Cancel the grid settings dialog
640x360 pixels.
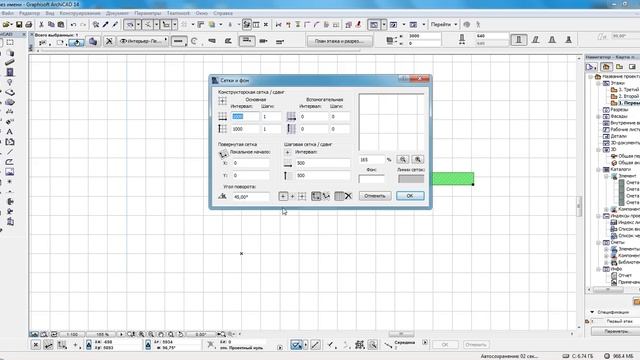point(375,196)
